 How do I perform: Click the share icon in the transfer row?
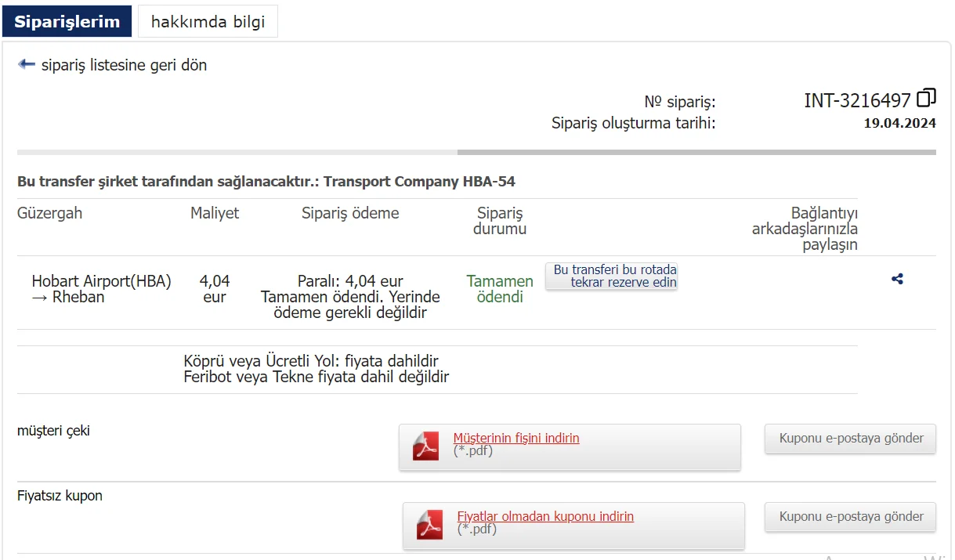pyautogui.click(x=898, y=279)
